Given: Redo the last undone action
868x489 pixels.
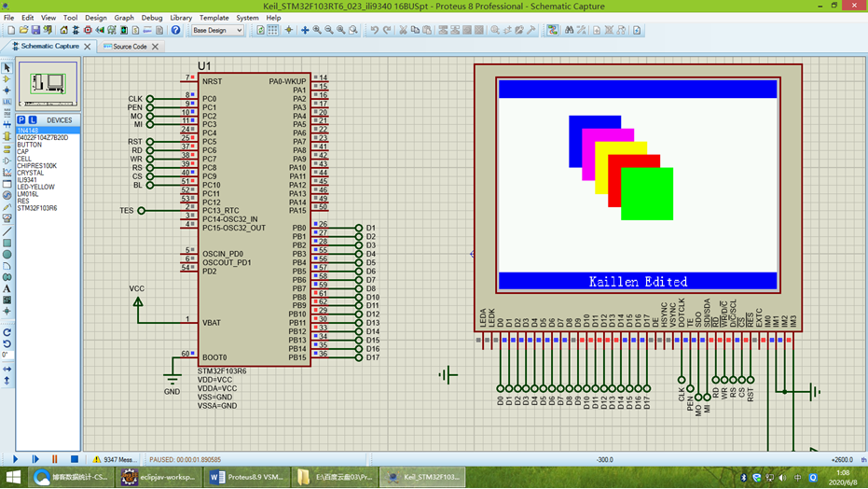Looking at the screenshot, I should [386, 31].
